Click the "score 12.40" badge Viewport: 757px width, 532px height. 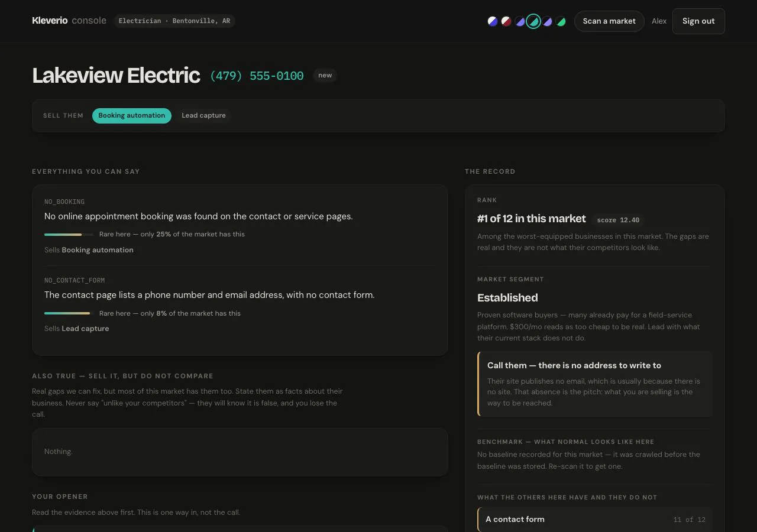(x=618, y=220)
